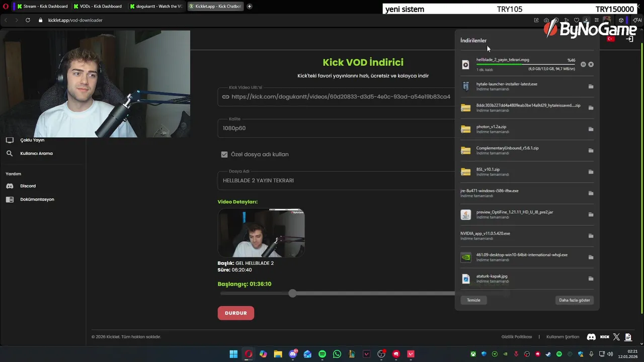This screenshot has height=362, width=644.
Task: Open WhatsApp from the taskbar
Action: coord(337,354)
